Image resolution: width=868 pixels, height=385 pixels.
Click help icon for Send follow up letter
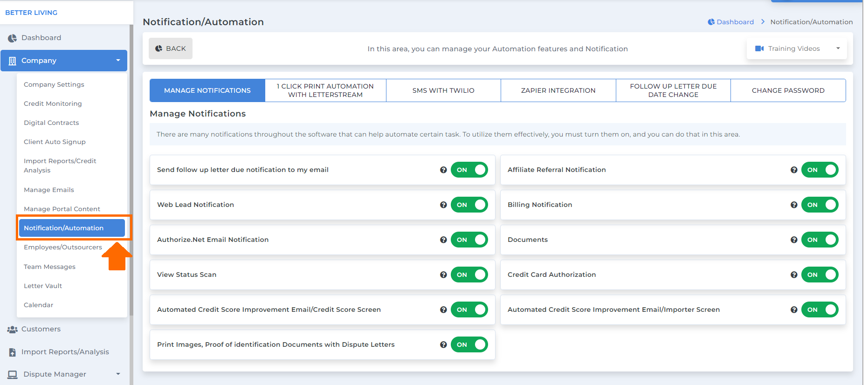click(x=443, y=170)
